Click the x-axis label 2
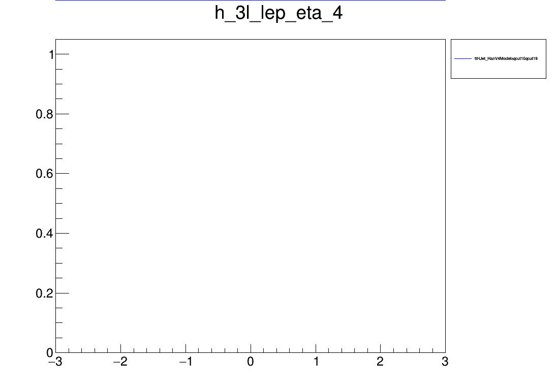Image resolution: width=557 pixels, height=392 pixels. 380,362
